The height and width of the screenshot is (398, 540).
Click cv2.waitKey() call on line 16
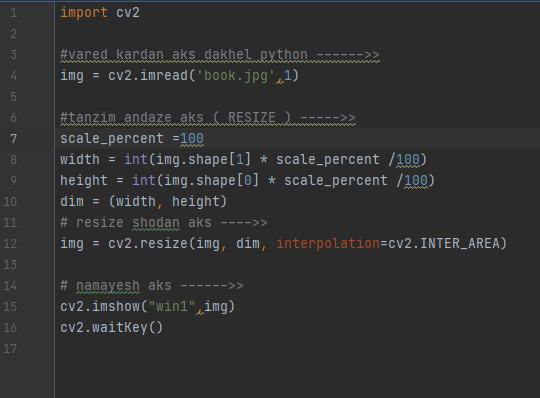pos(111,327)
